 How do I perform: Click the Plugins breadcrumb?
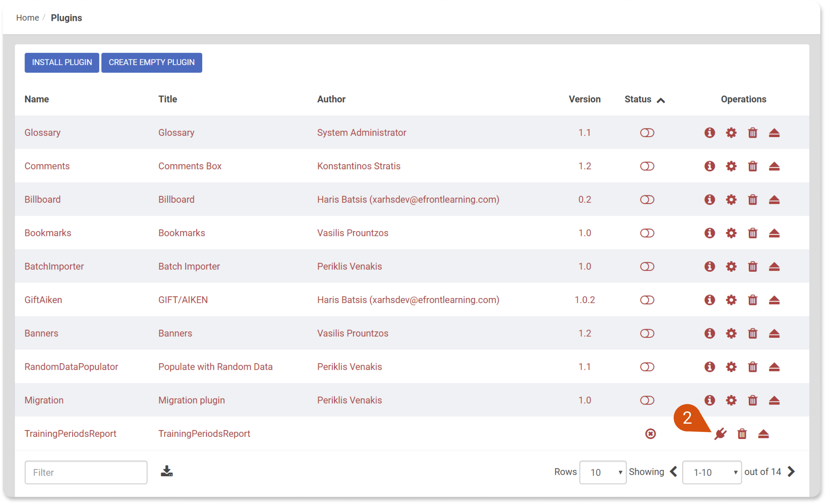pyautogui.click(x=66, y=18)
